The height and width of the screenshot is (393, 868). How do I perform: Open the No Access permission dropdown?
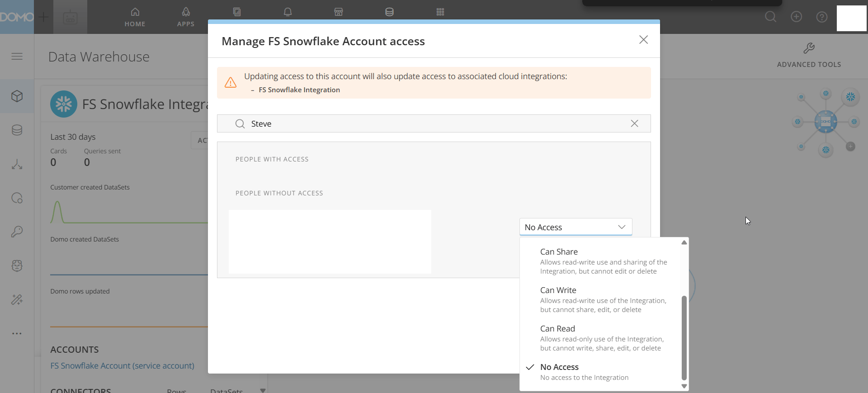[576, 227]
